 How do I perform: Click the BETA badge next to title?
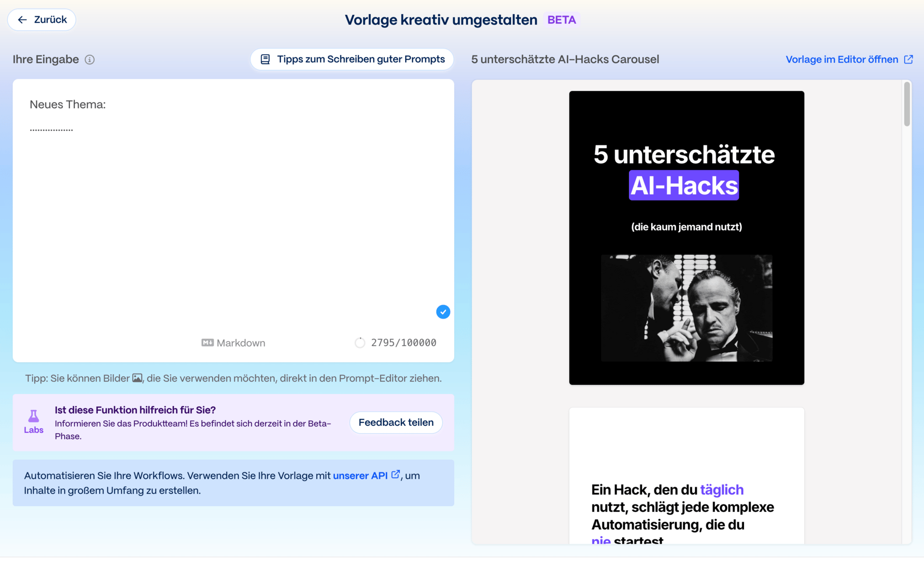(x=561, y=20)
